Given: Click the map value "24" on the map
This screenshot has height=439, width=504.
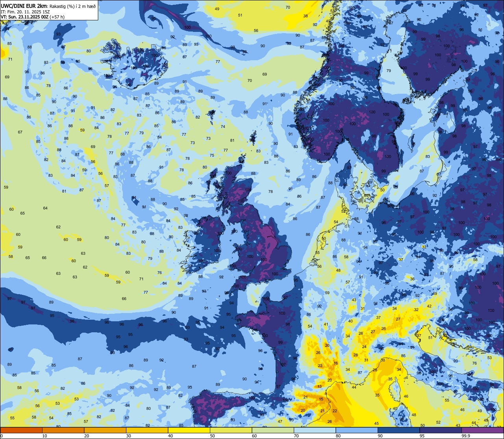Looking at the screenshot, I should click(365, 347).
